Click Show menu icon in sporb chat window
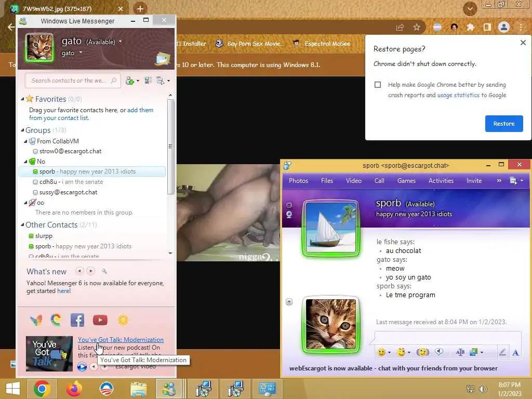532x399 pixels. pyautogui.click(x=513, y=180)
